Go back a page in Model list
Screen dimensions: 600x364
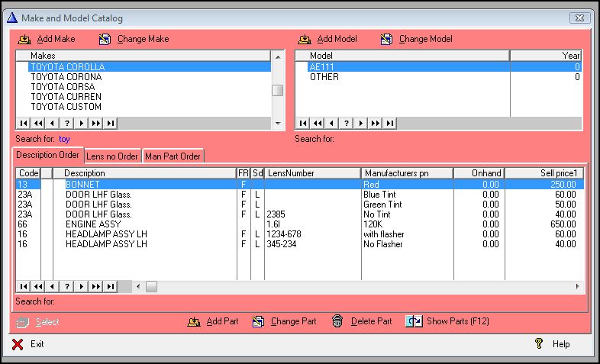[x=318, y=123]
